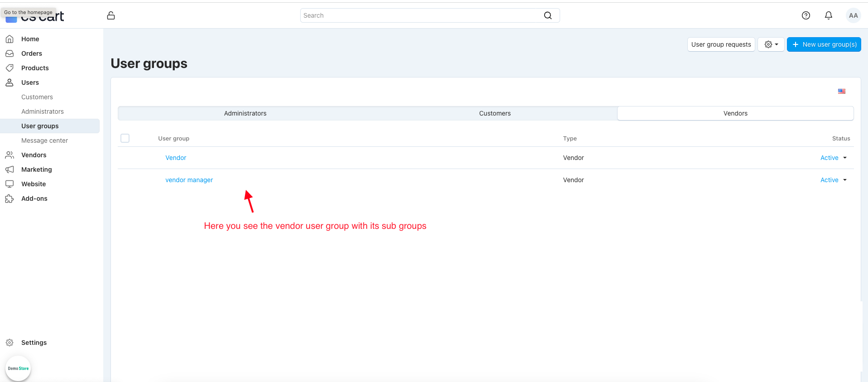This screenshot has width=868, height=382.
Task: Click the New user group(s) button
Action: (x=824, y=44)
